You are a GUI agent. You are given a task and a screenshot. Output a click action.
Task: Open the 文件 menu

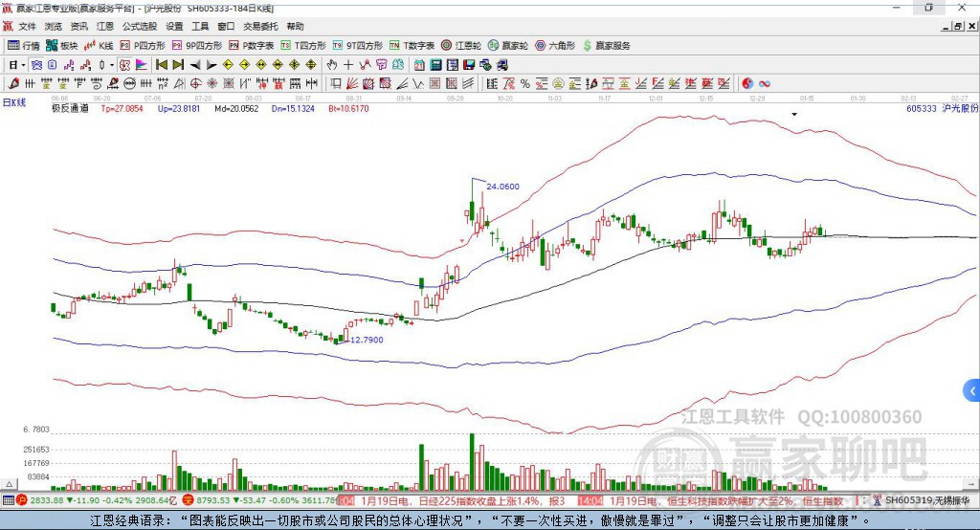click(x=28, y=26)
